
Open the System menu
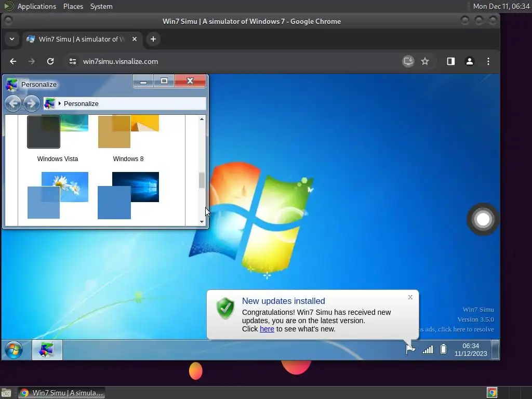101,6
